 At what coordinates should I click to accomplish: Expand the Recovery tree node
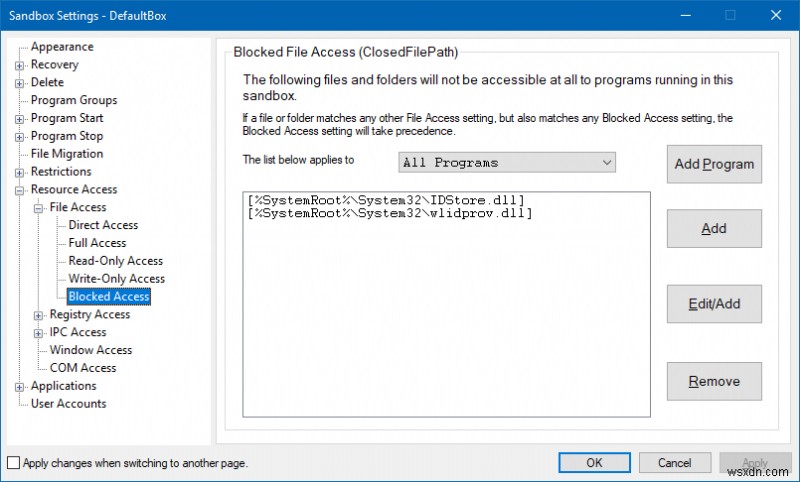tap(20, 65)
